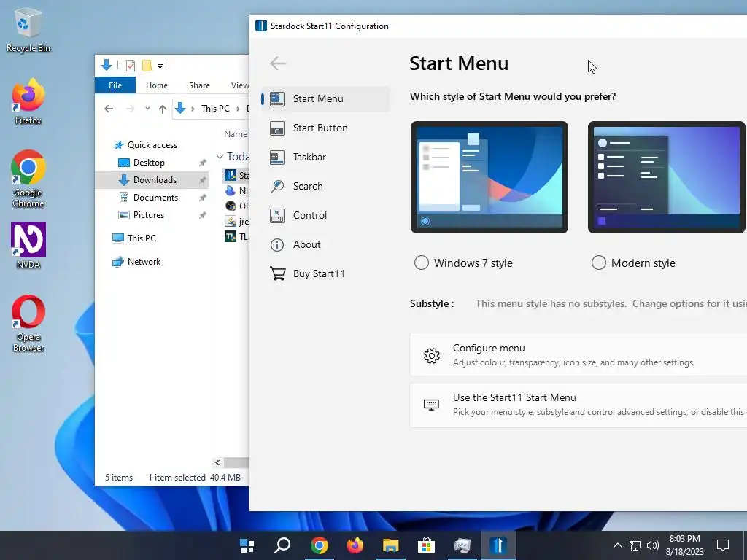Select This PC in Explorer navigation pane
747x560 pixels.
click(142, 238)
